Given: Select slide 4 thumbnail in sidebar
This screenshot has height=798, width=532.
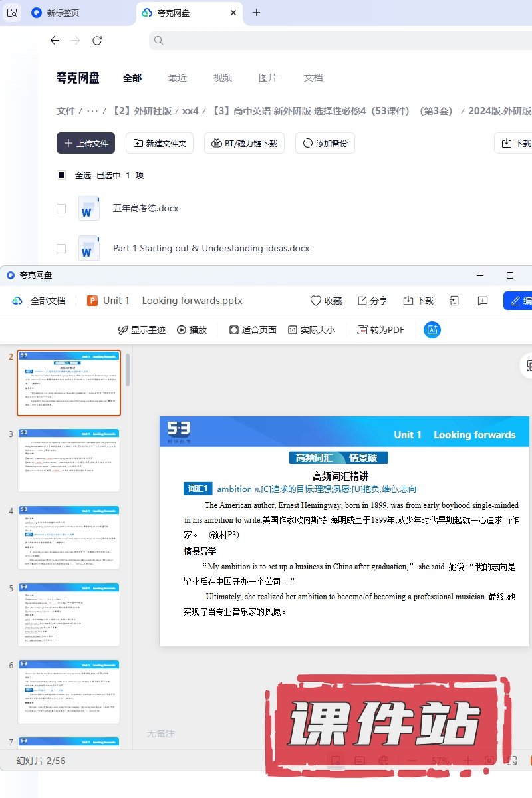Looking at the screenshot, I should pyautogui.click(x=69, y=537).
